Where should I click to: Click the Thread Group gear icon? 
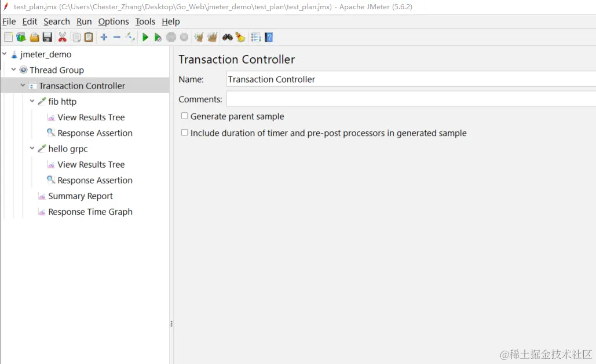pyautogui.click(x=24, y=70)
